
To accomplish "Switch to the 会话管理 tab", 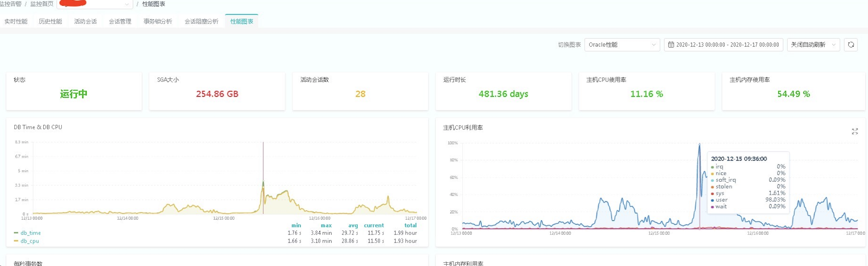I will [x=120, y=21].
